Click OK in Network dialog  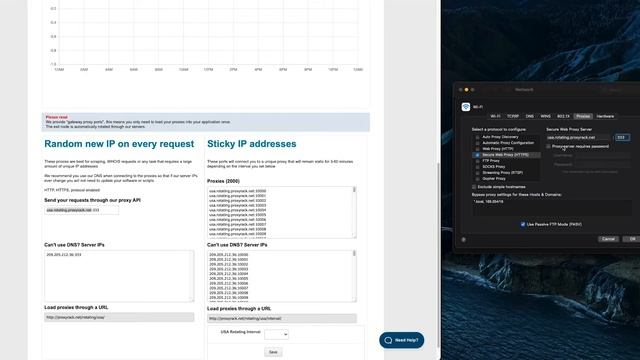coord(632,239)
